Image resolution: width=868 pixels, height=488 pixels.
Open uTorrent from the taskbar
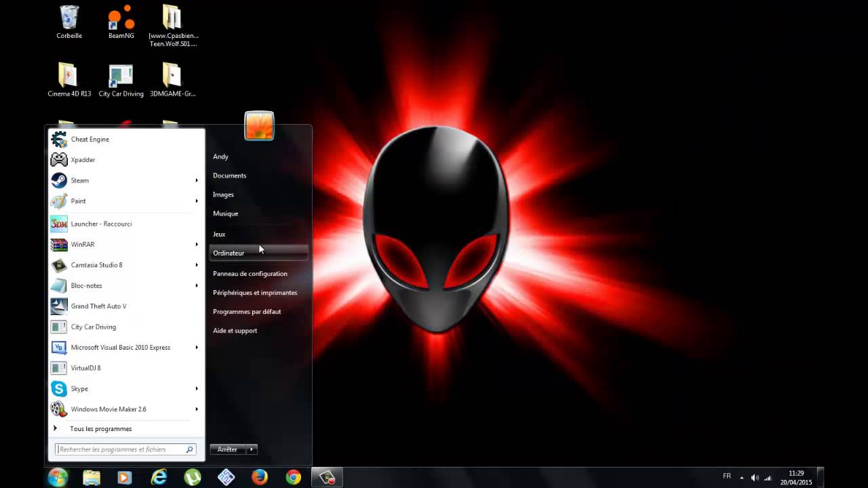(193, 477)
